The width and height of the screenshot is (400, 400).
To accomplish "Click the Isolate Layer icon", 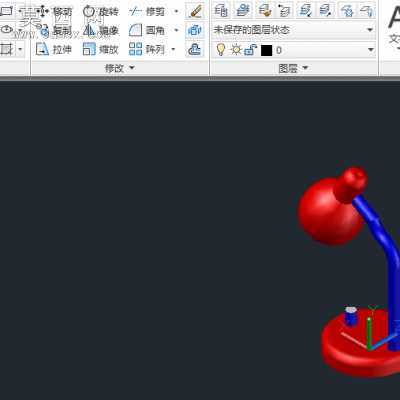I will click(x=305, y=10).
